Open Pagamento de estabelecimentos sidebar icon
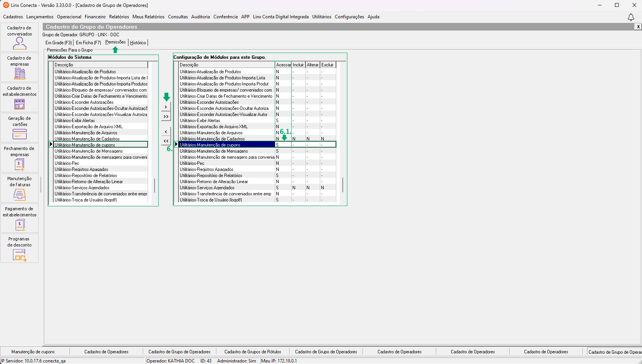 [x=19, y=218]
